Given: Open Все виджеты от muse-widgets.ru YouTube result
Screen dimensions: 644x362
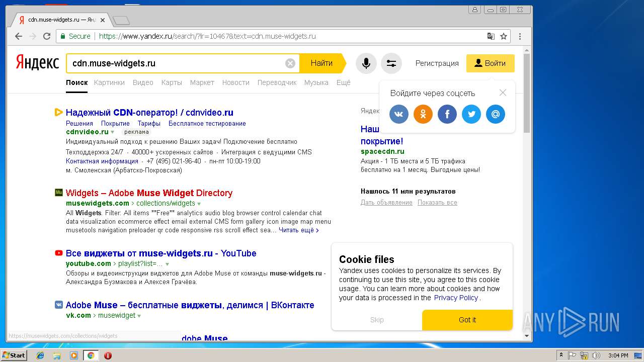Looking at the screenshot, I should click(161, 253).
